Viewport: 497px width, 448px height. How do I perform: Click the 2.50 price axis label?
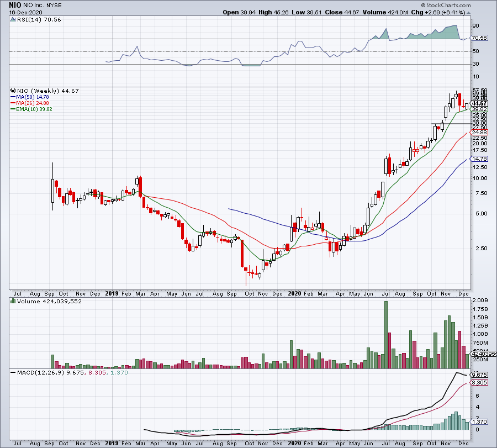coord(481,248)
